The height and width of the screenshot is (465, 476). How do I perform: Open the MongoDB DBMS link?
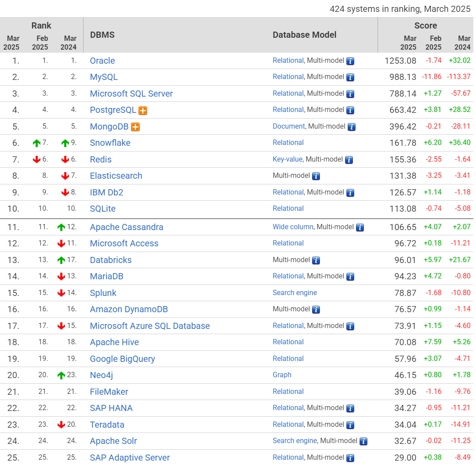tap(109, 126)
